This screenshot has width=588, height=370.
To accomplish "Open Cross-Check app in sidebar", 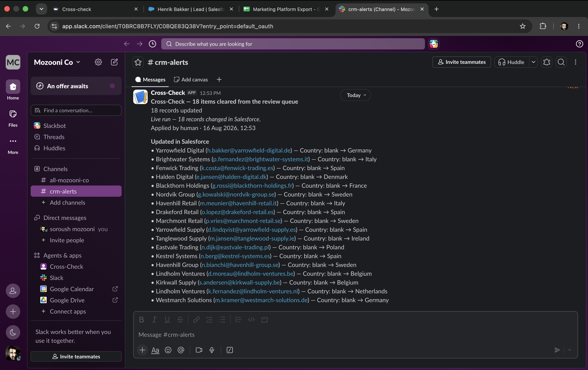I will 76,266.
